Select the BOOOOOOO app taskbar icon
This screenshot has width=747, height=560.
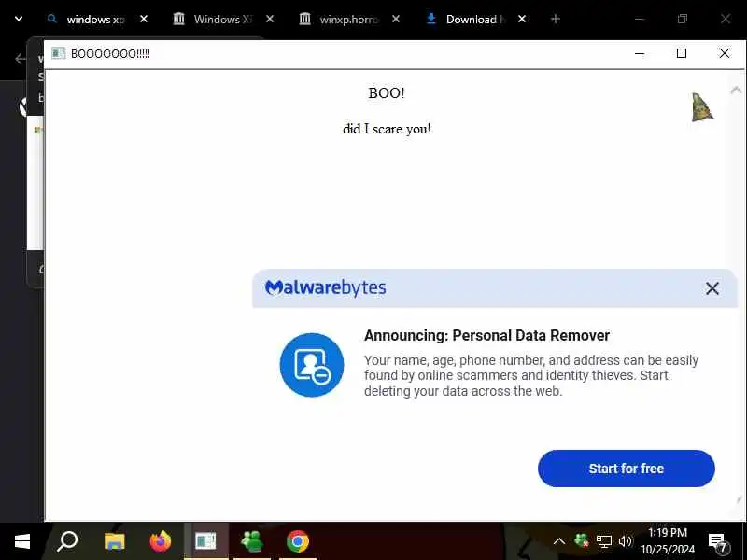point(205,541)
